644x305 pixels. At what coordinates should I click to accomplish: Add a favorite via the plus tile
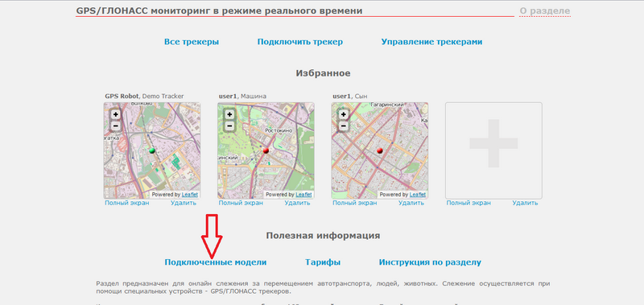point(493,150)
